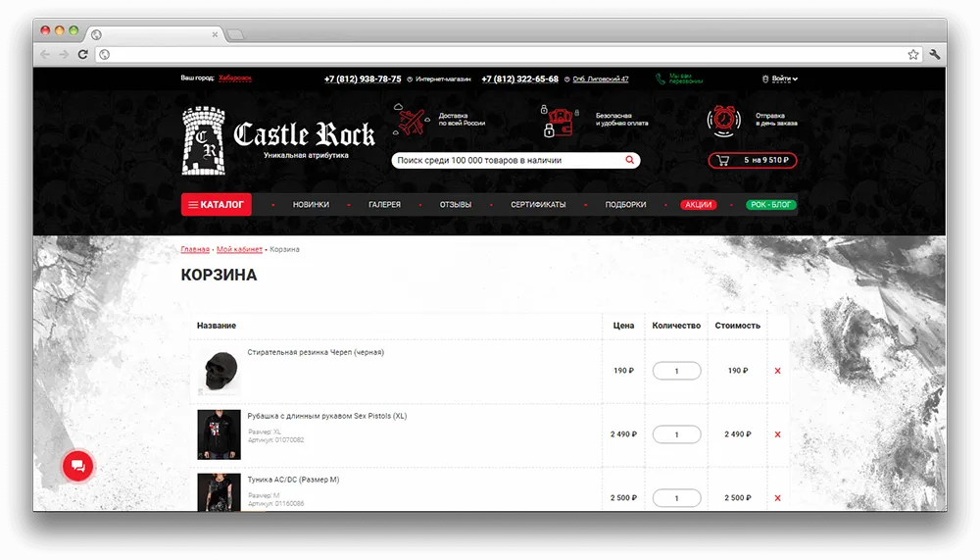
Task: Open the shopping cart summary button
Action: tap(752, 160)
